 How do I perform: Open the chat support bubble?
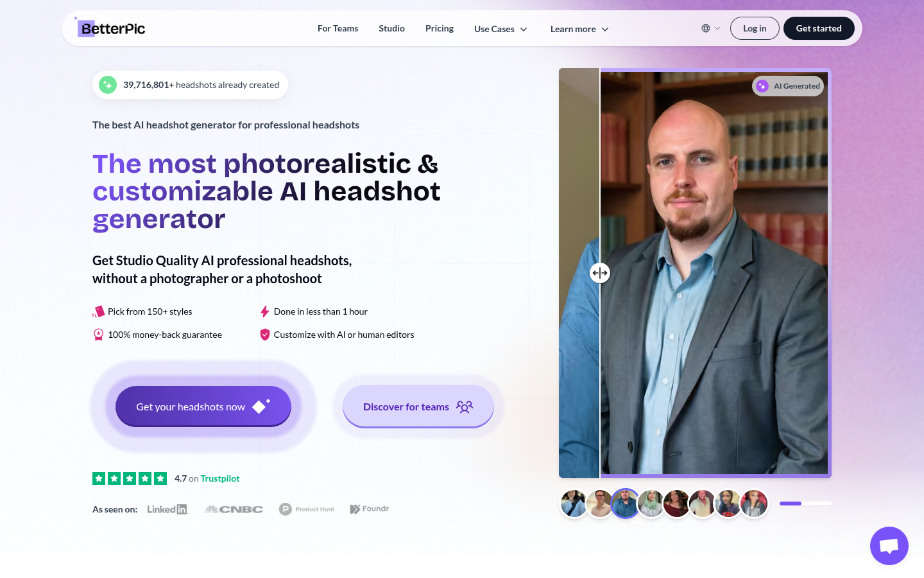889,546
